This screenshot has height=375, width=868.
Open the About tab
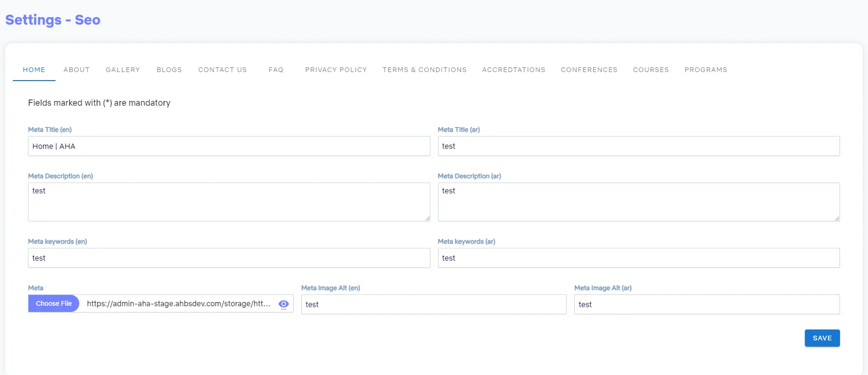[x=76, y=70]
